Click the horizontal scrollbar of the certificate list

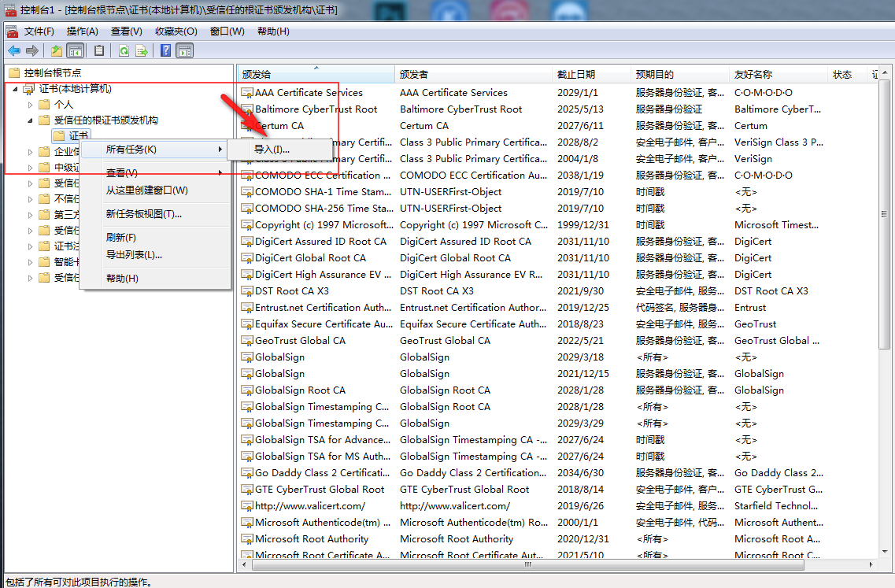tap(528, 564)
